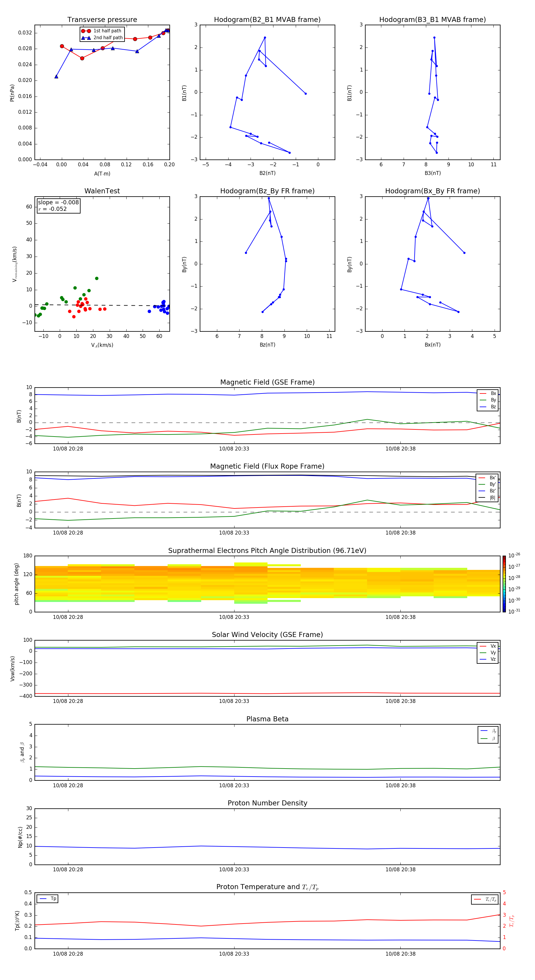The width and height of the screenshot is (535, 980).
Task: Select the "Vz" legend entry
Action: click(488, 659)
